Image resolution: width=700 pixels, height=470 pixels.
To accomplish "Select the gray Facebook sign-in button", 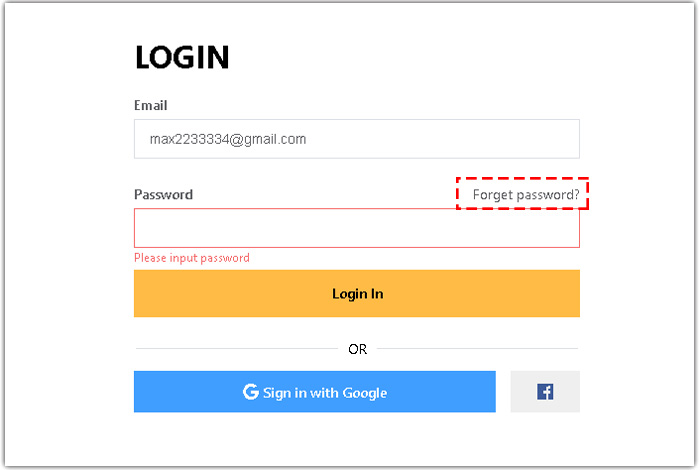I will (x=545, y=391).
